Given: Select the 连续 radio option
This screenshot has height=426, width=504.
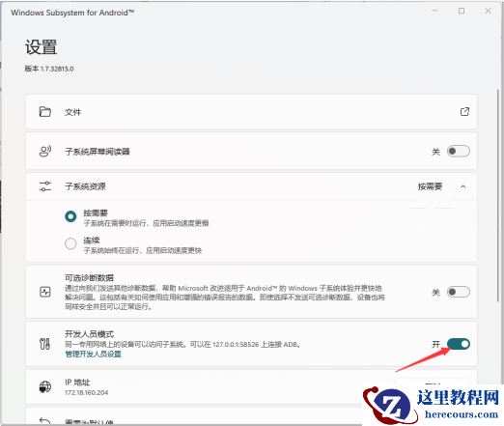Looking at the screenshot, I should tap(70, 243).
